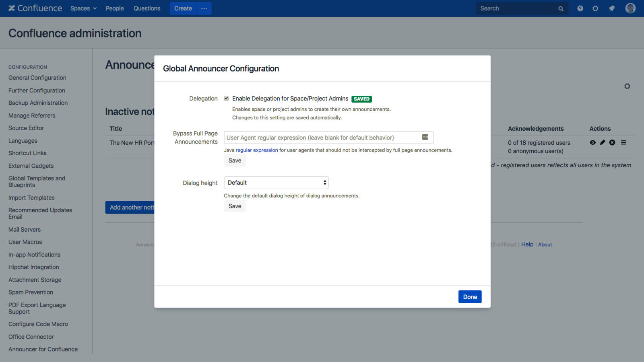Open the Dialog height dropdown

pos(276,183)
